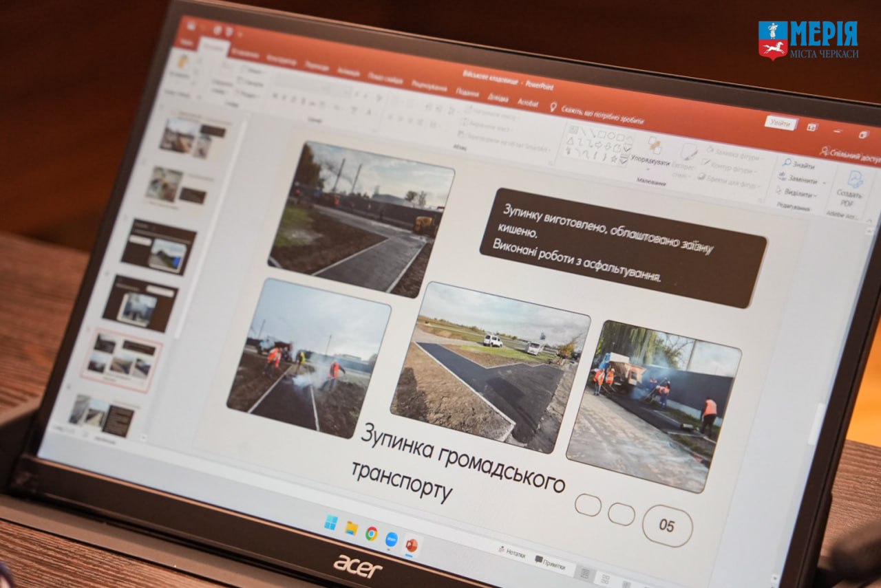Open Google Chrome from taskbar
The height and width of the screenshot is (588, 881).
(371, 533)
